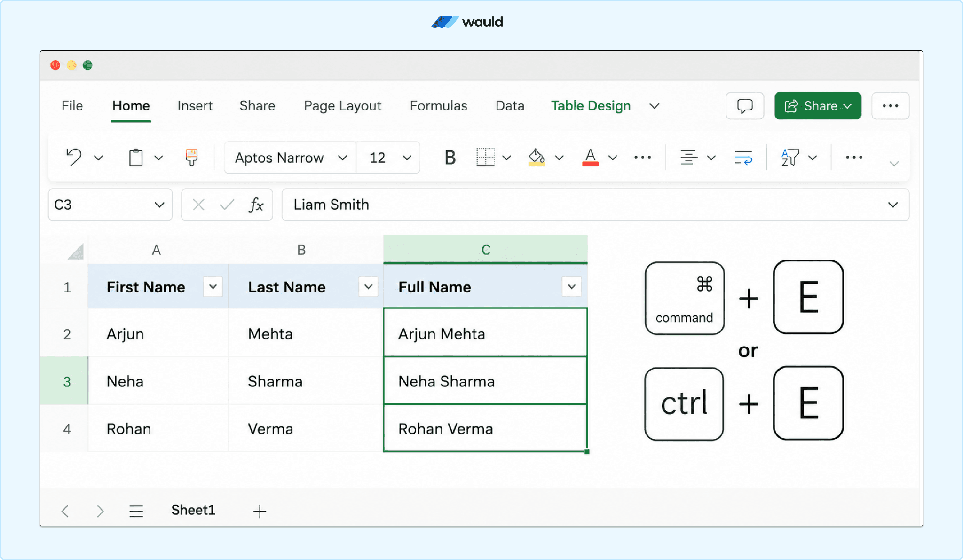963x560 pixels.
Task: Switch to the Page Layout tab
Action: click(x=342, y=106)
